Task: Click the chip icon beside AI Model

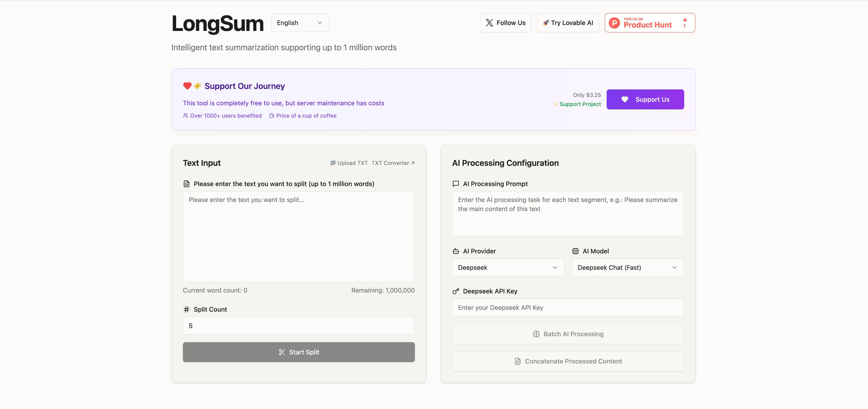Action: (575, 251)
